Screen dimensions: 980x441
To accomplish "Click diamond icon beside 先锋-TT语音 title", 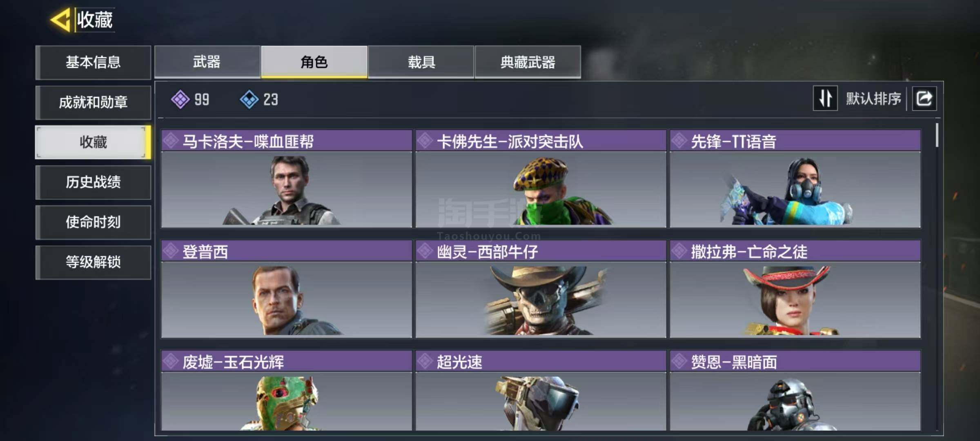I will tap(679, 141).
